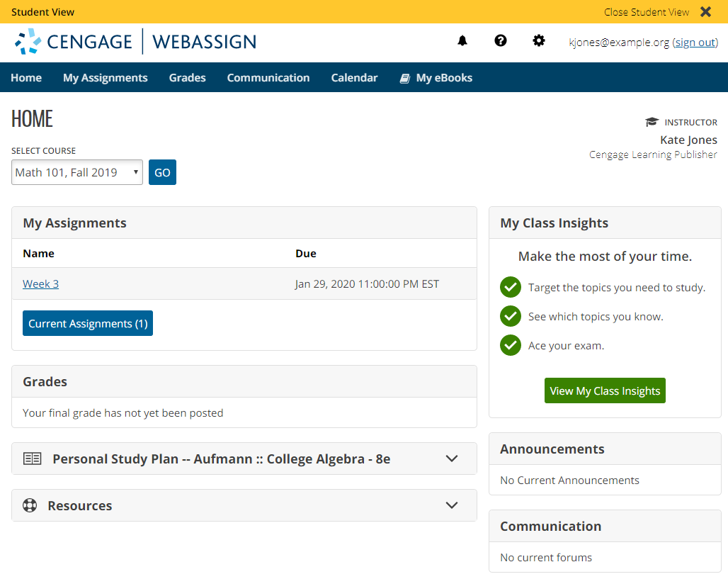Screen dimensions: 728x579
Task: Expand the Resources section chevron
Action: (x=452, y=505)
